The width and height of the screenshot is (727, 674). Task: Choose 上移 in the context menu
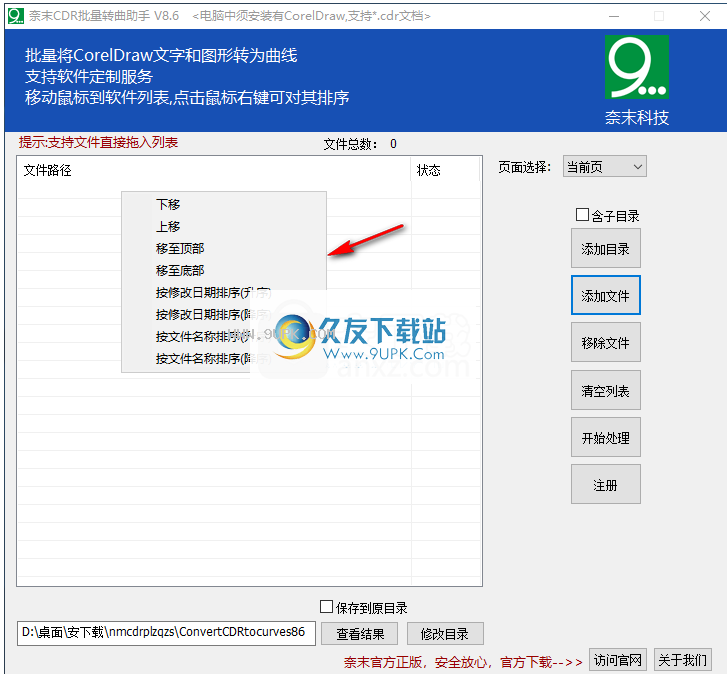tap(224, 227)
